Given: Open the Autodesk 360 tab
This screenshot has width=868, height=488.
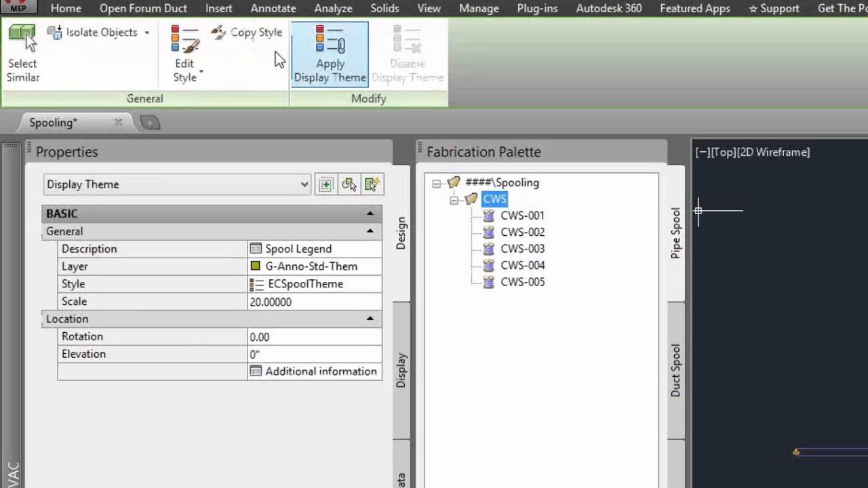Looking at the screenshot, I should coord(609,8).
